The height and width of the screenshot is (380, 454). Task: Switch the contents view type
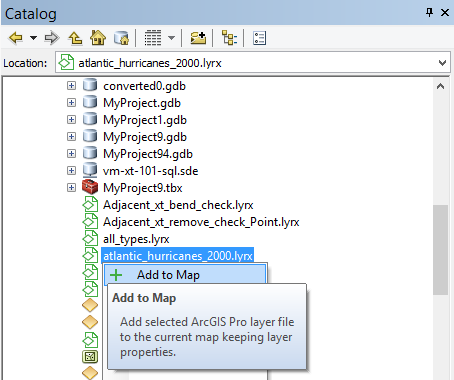153,38
